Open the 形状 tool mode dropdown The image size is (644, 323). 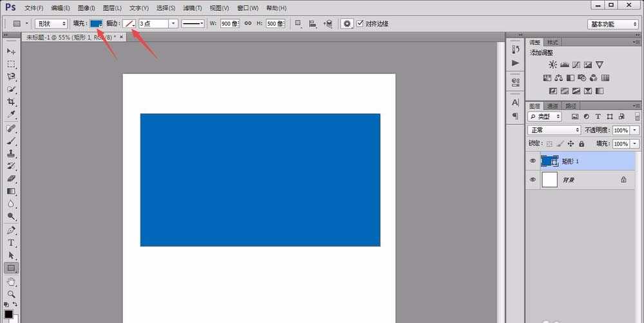[x=52, y=24]
